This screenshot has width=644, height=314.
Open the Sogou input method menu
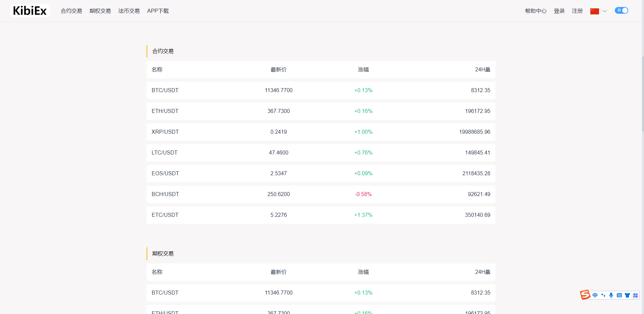click(585, 295)
